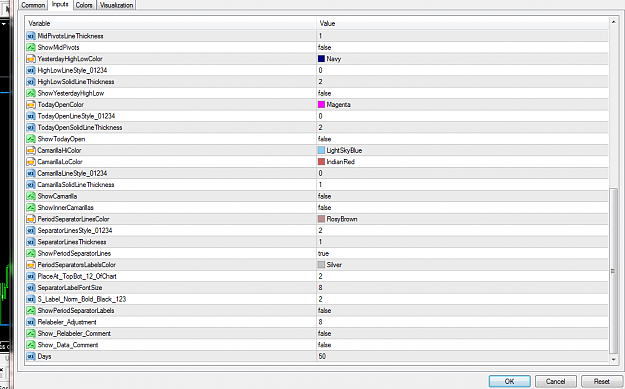Select the SeparatorLabelFontSize variable name

70,288
